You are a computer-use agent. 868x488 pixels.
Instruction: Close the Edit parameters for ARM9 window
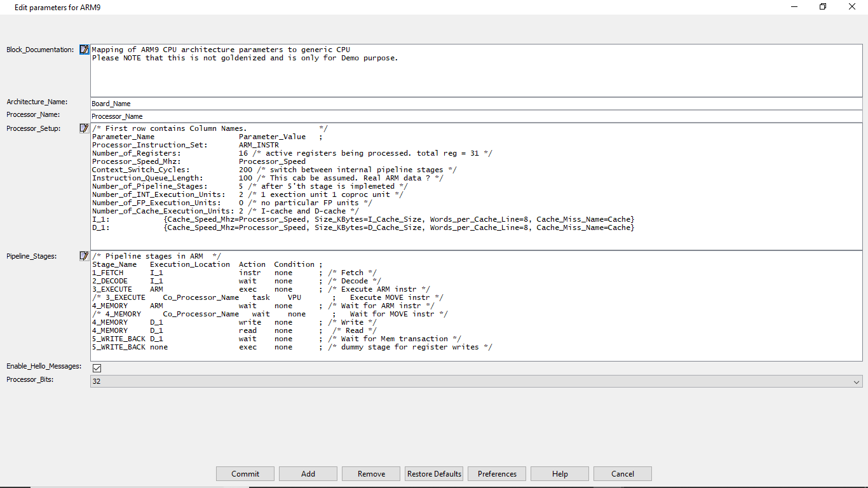point(852,7)
